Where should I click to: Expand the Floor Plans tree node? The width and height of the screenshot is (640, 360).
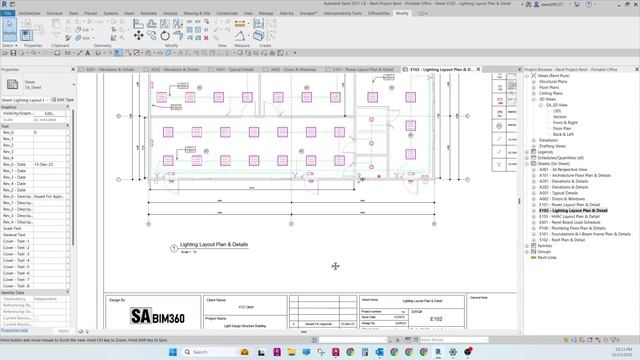(x=533, y=87)
